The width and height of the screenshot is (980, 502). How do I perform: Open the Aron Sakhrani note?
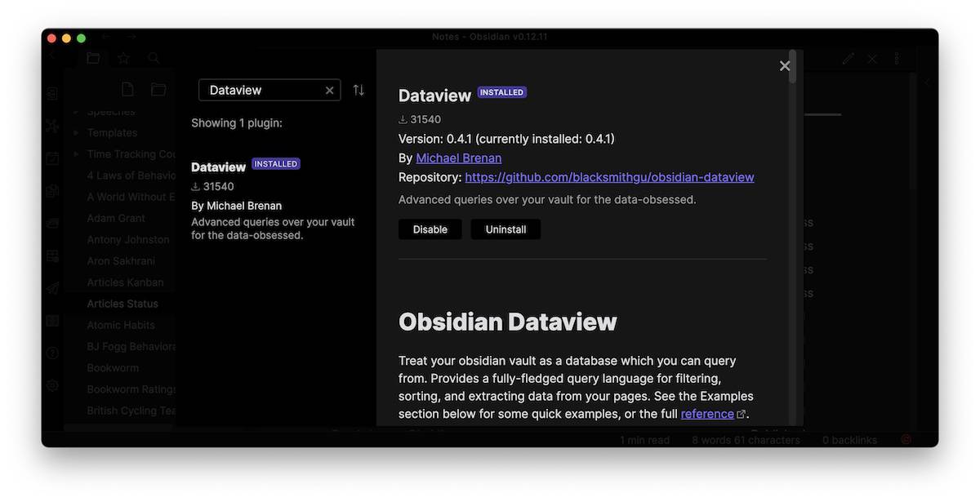[121, 261]
